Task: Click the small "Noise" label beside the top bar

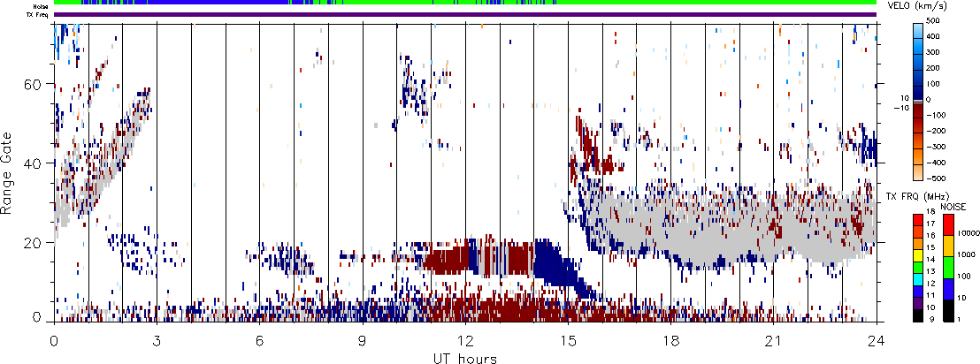Action: [x=41, y=6]
